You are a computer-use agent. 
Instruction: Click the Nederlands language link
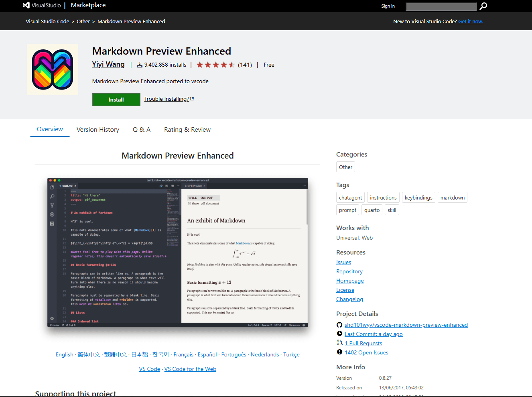(265, 354)
